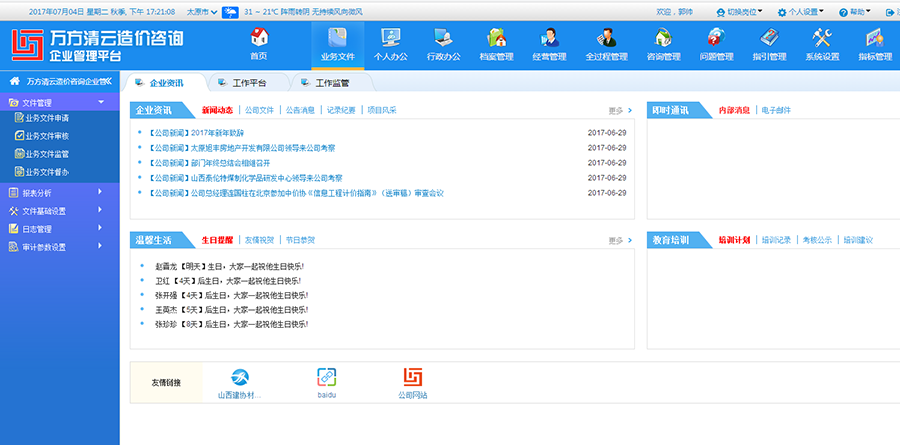This screenshot has height=445, width=900.
Task: Collapse the sidebar with double-arrow icon
Action: click(x=109, y=81)
